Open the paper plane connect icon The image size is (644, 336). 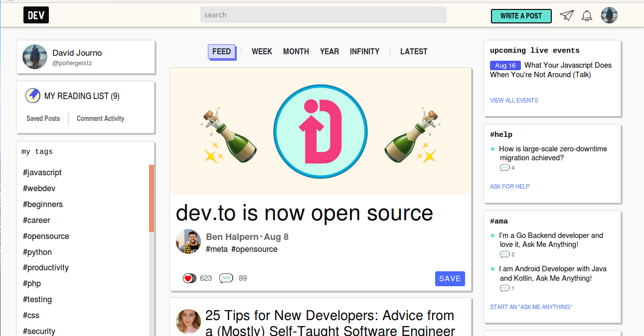tap(567, 15)
